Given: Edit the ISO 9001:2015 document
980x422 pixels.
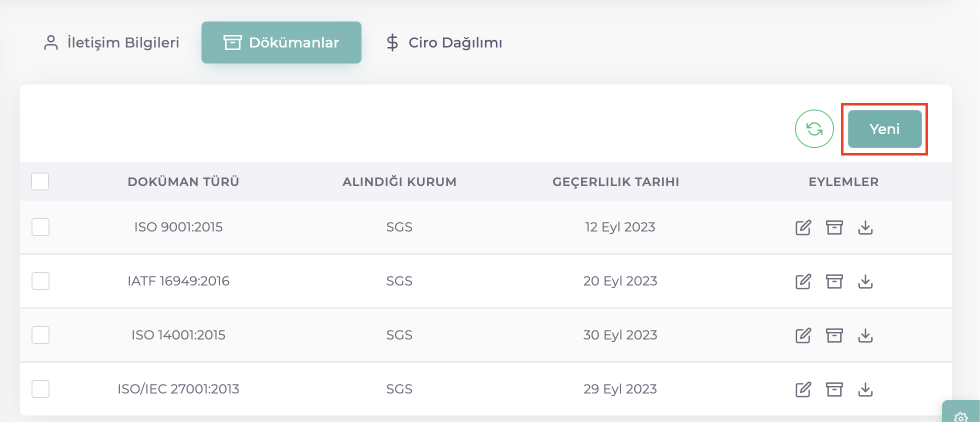Looking at the screenshot, I should pyautogui.click(x=803, y=227).
